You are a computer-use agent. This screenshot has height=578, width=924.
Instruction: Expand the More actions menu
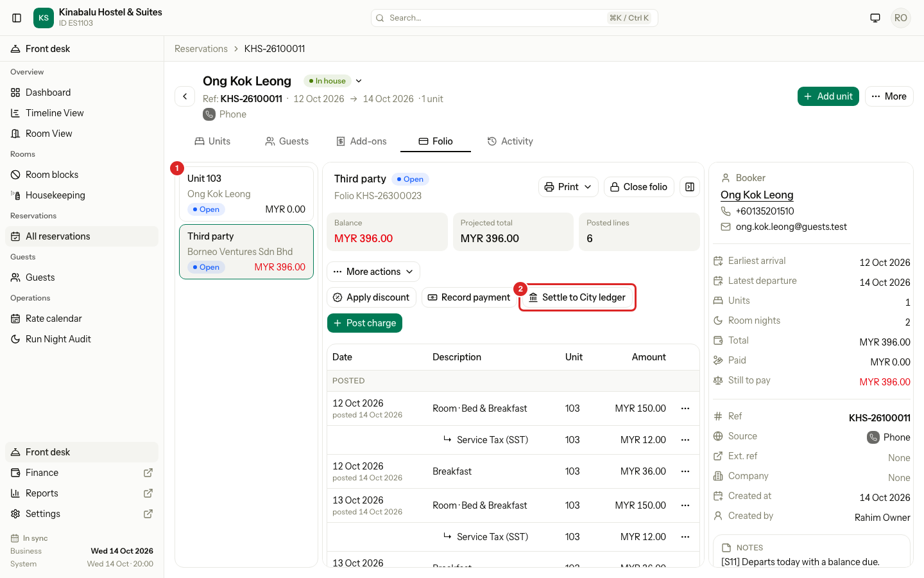pos(373,272)
